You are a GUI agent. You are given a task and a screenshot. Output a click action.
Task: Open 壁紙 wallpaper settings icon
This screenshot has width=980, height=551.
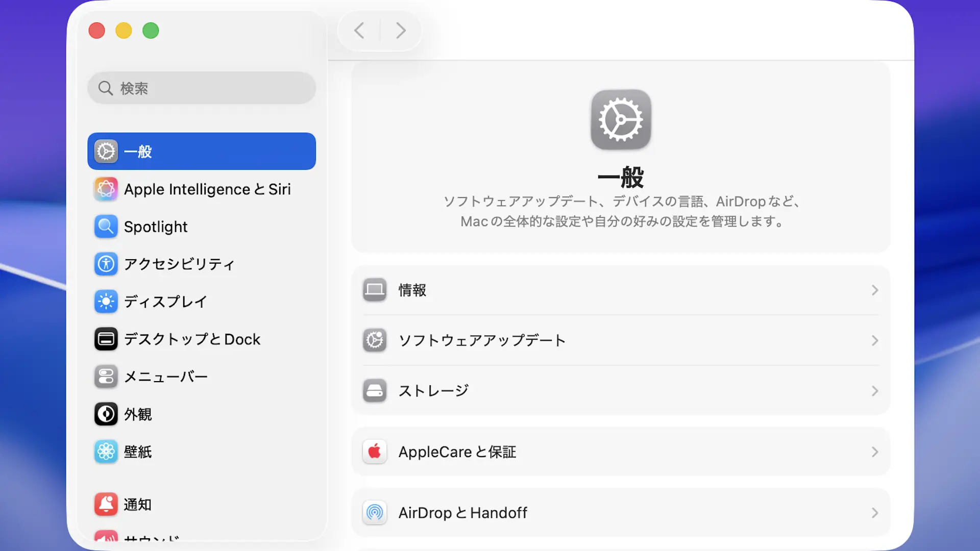pyautogui.click(x=106, y=452)
